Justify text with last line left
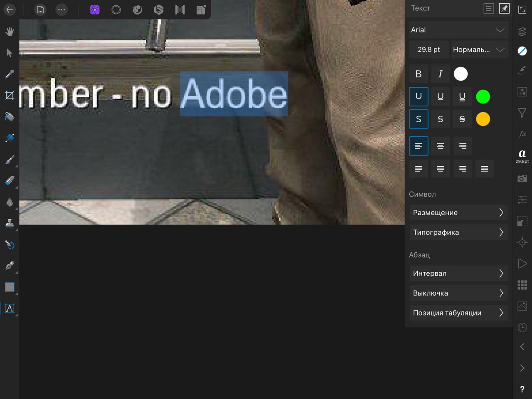The height and width of the screenshot is (399, 532). click(x=419, y=169)
